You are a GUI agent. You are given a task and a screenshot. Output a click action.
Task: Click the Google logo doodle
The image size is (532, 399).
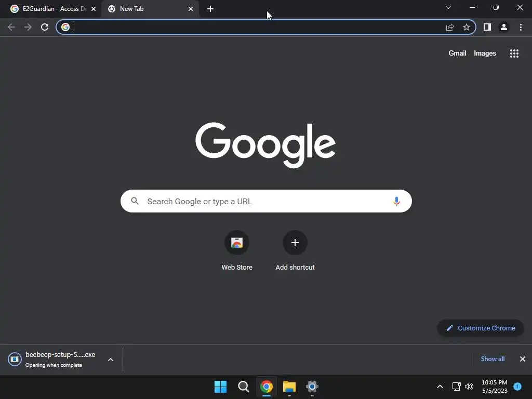pyautogui.click(x=265, y=145)
